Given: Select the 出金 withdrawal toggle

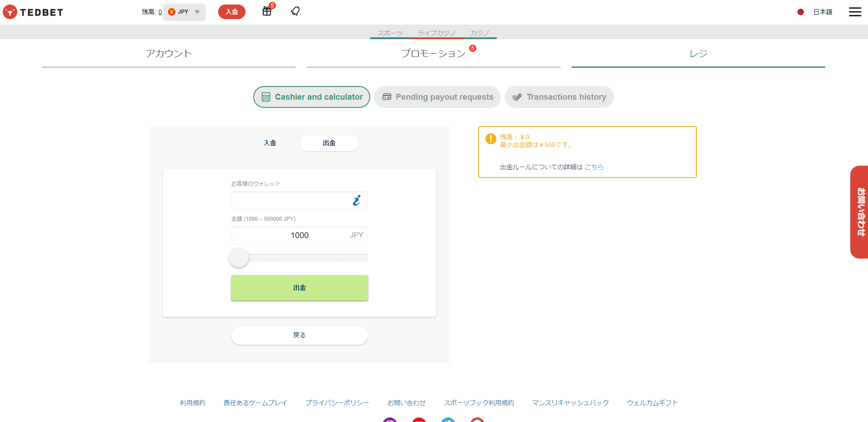Looking at the screenshot, I should (x=329, y=143).
